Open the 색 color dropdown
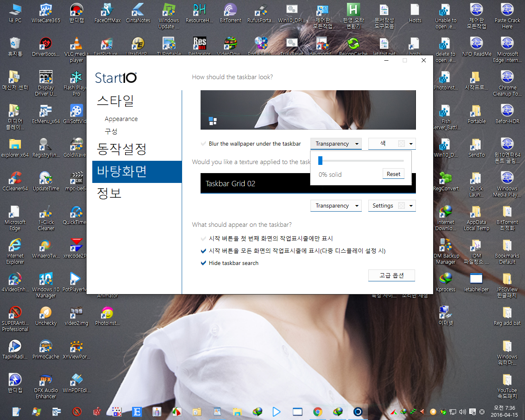The height and width of the screenshot is (420, 525). tap(392, 144)
